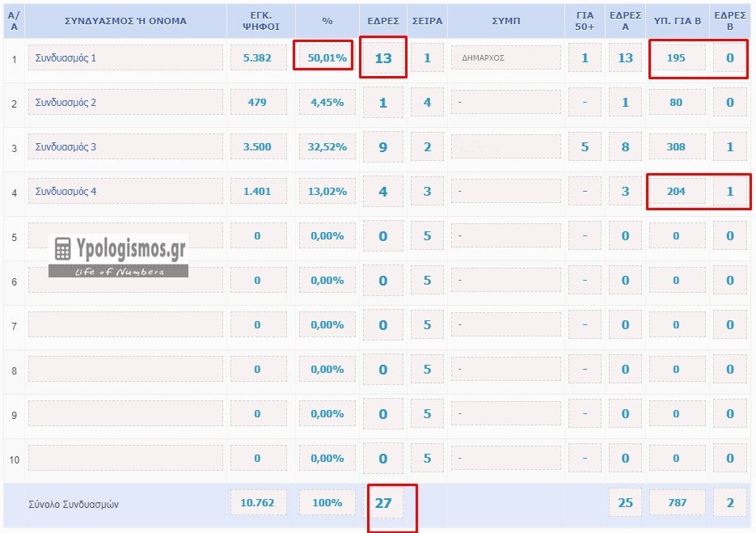Click the total remainder value 787
The image size is (756, 533).
tap(677, 503)
